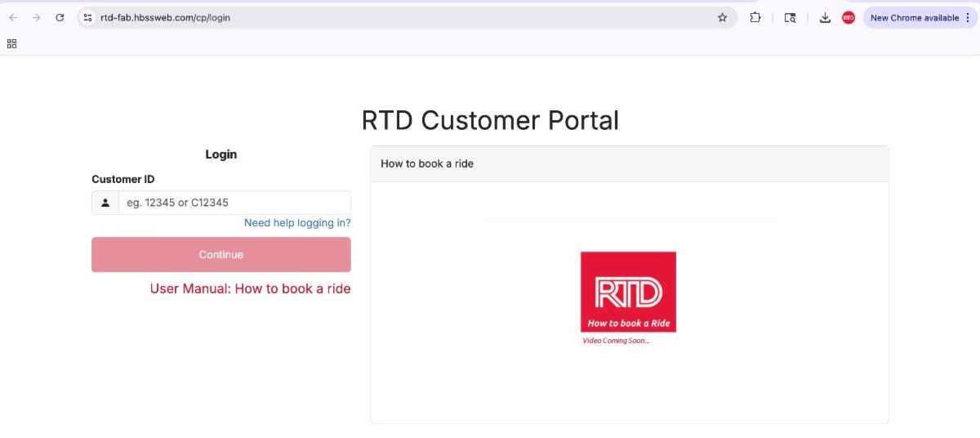Viewport: 980px width, 438px height.
Task: Go forward to the next page
Action: click(36, 17)
